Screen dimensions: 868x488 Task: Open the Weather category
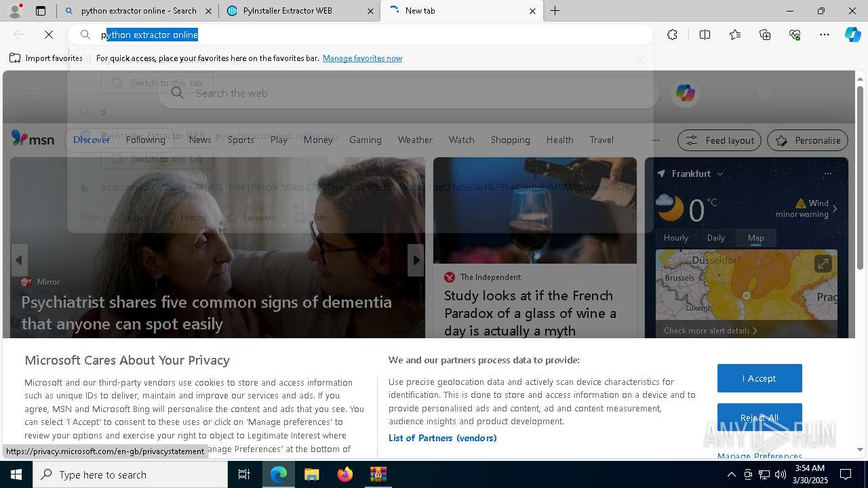pyautogui.click(x=415, y=140)
